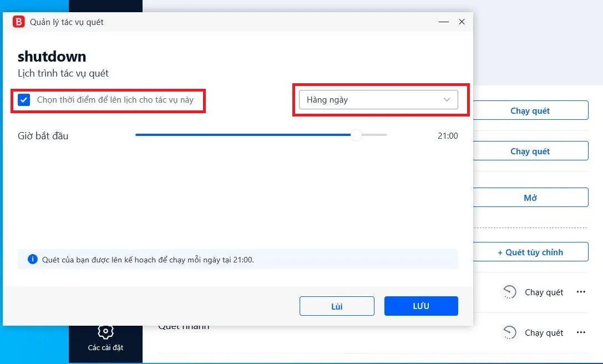Open the lower three-dots more options menu

click(581, 332)
